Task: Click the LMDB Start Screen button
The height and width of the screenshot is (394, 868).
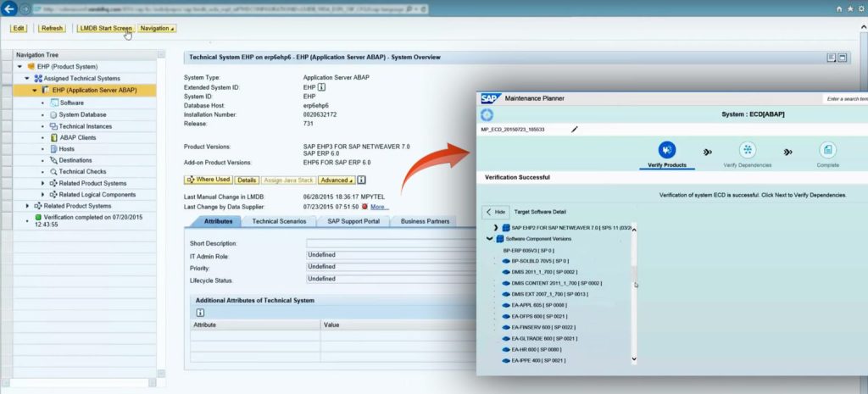Action: coord(106,28)
